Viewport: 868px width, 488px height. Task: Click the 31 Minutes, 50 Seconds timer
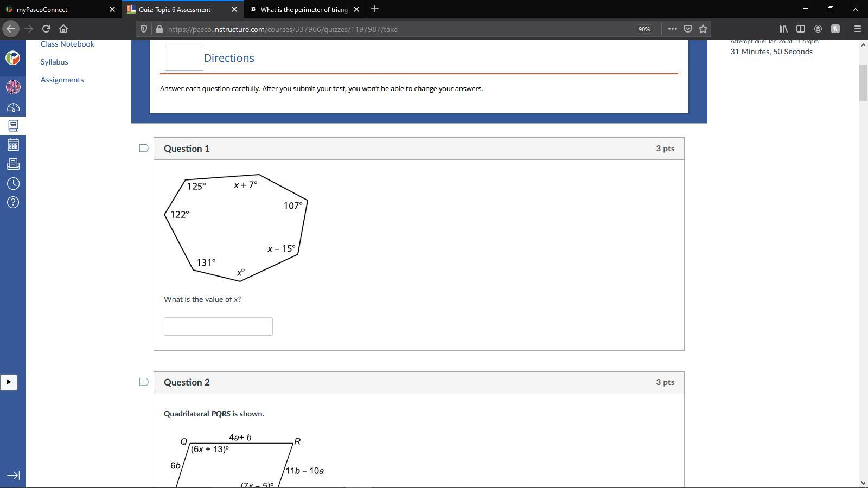click(771, 52)
